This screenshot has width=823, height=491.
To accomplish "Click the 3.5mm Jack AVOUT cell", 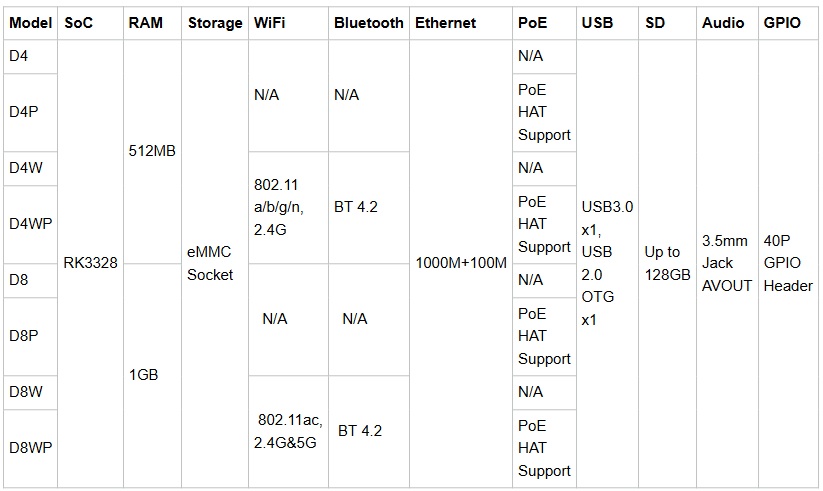I will coord(726,263).
